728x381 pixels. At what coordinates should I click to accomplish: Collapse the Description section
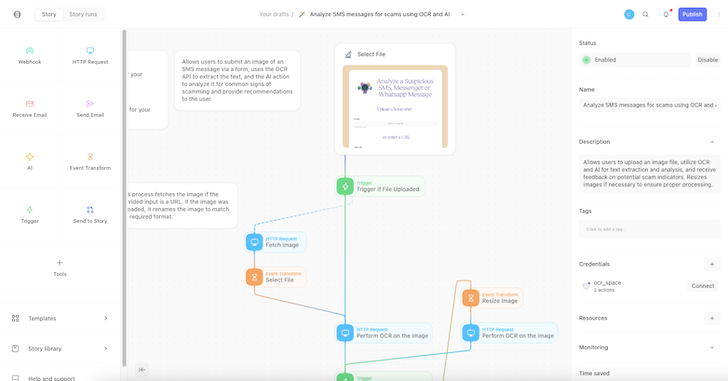tap(712, 142)
